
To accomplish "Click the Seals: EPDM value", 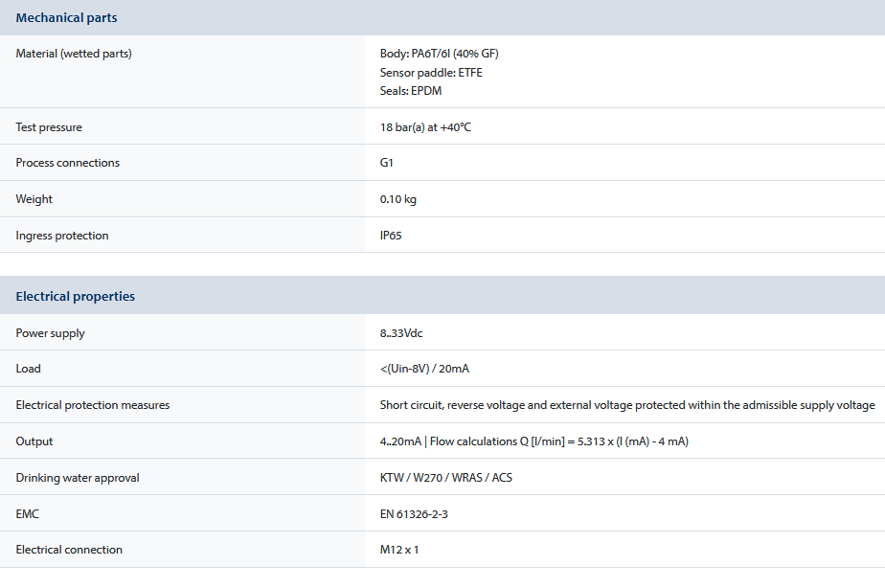I will click(411, 91).
